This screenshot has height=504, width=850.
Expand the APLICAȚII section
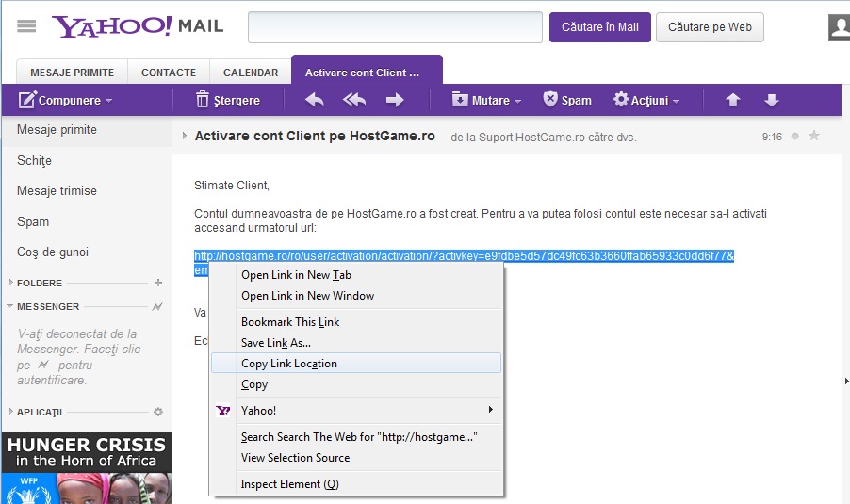point(11,412)
